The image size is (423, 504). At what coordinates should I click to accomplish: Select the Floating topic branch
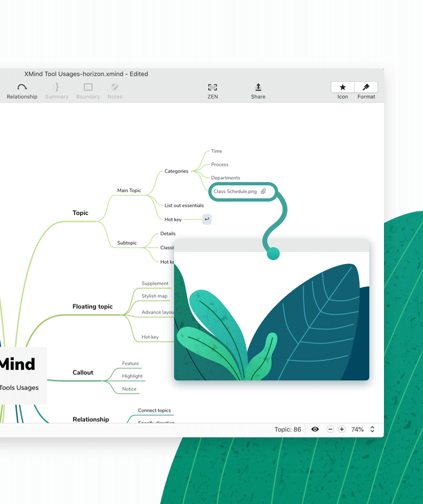click(93, 306)
